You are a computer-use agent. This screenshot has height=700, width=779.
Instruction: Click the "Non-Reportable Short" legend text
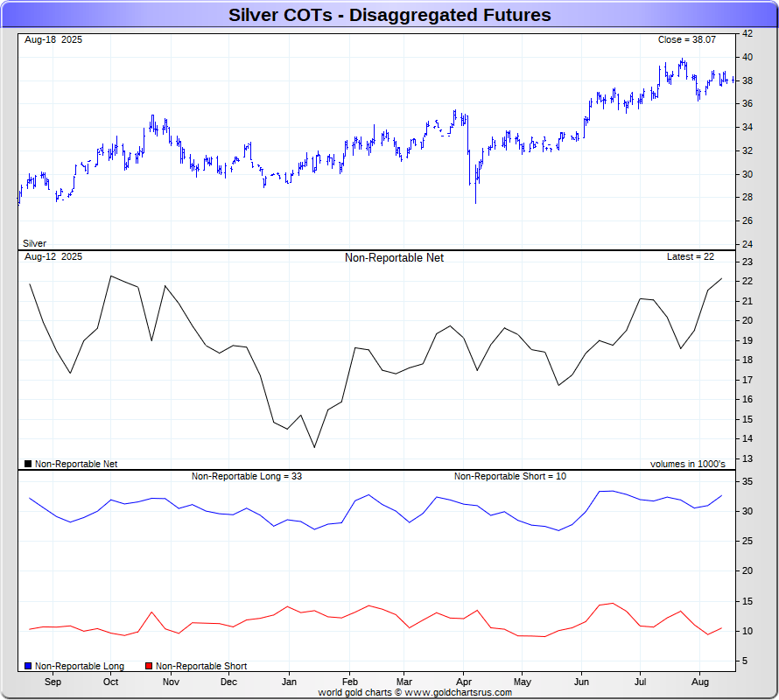point(201,666)
